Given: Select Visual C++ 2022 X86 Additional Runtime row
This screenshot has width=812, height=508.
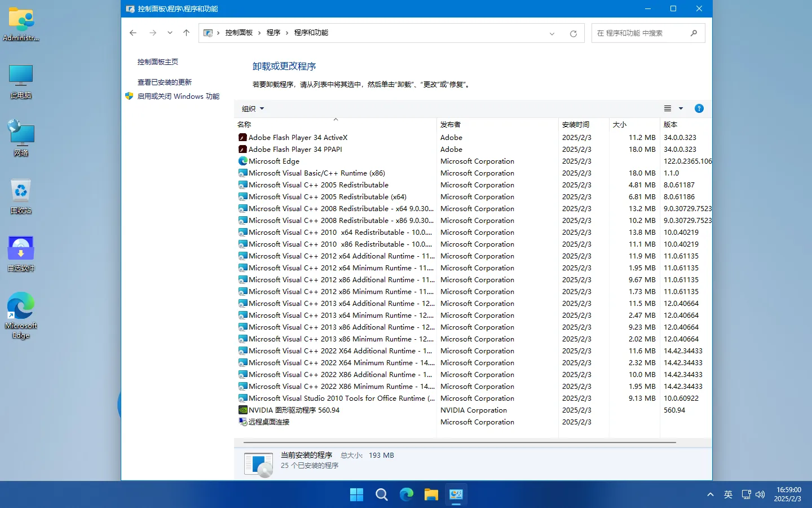Looking at the screenshot, I should tap(473, 374).
